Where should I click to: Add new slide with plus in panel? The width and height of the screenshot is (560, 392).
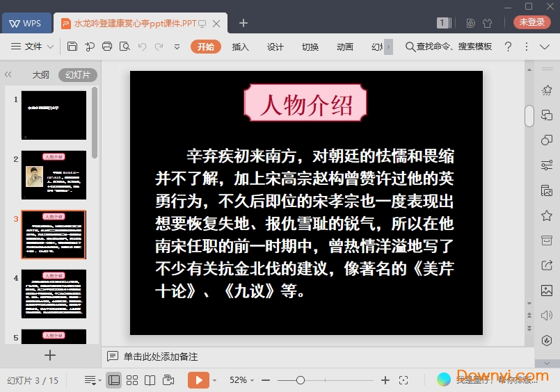pyautogui.click(x=50, y=355)
